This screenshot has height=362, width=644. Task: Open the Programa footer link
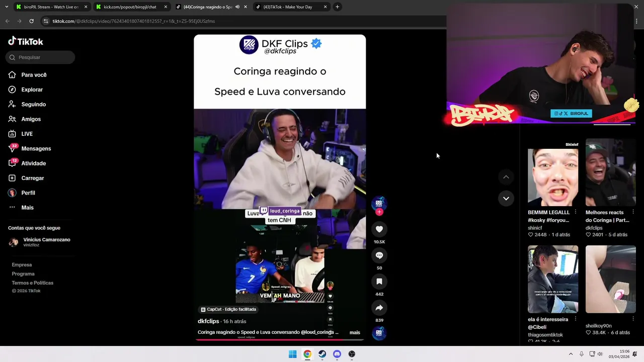(x=23, y=274)
